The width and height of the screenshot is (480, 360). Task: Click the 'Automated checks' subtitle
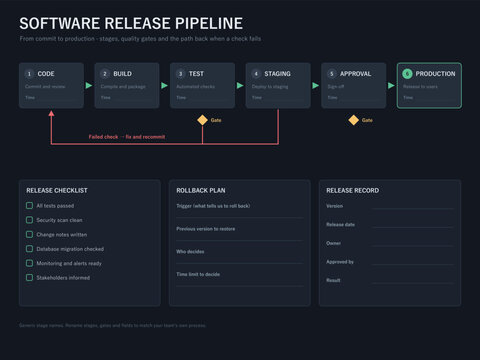coord(195,86)
